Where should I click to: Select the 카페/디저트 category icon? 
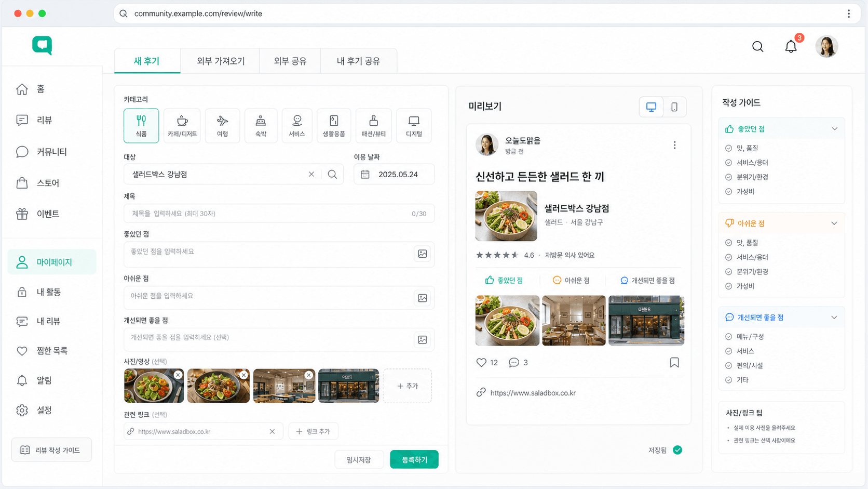tap(182, 125)
